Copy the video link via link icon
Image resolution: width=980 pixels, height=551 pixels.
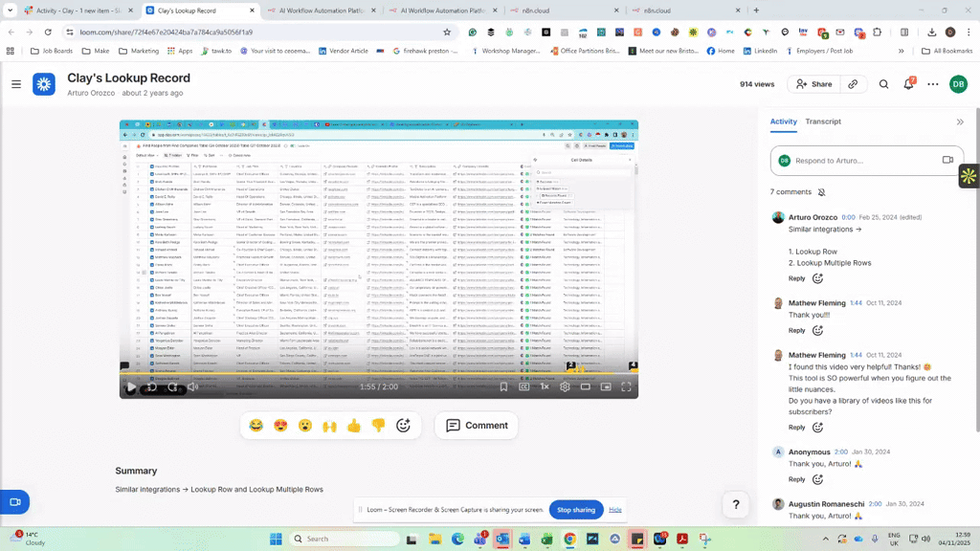853,84
